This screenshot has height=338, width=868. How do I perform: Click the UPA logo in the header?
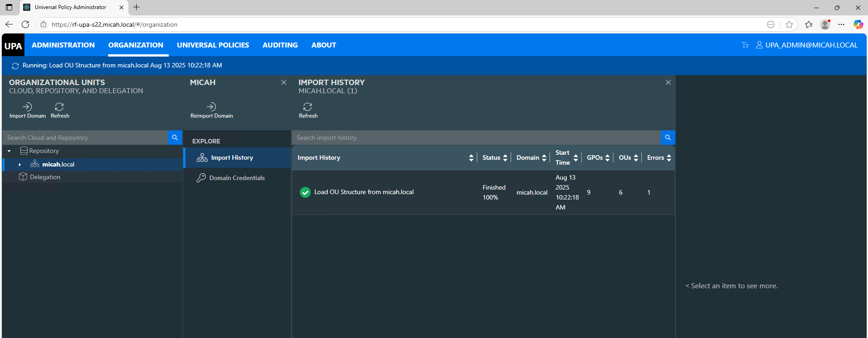pos(13,46)
